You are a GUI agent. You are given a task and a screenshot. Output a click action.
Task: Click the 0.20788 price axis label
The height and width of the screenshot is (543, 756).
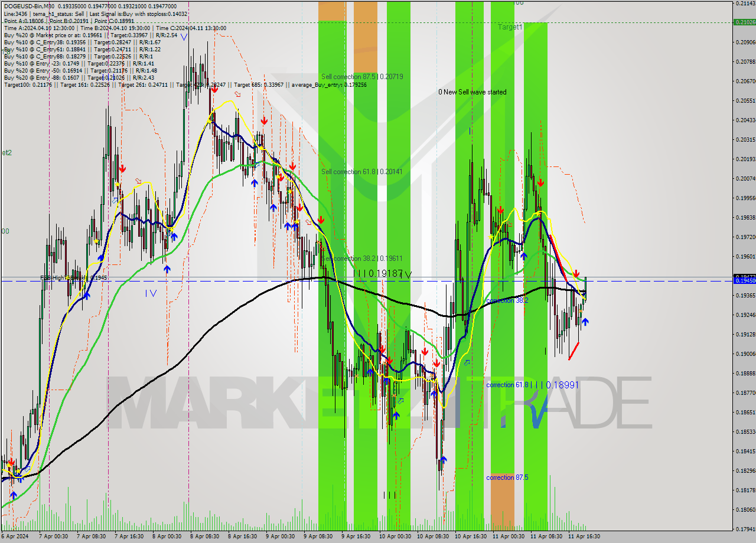click(745, 62)
